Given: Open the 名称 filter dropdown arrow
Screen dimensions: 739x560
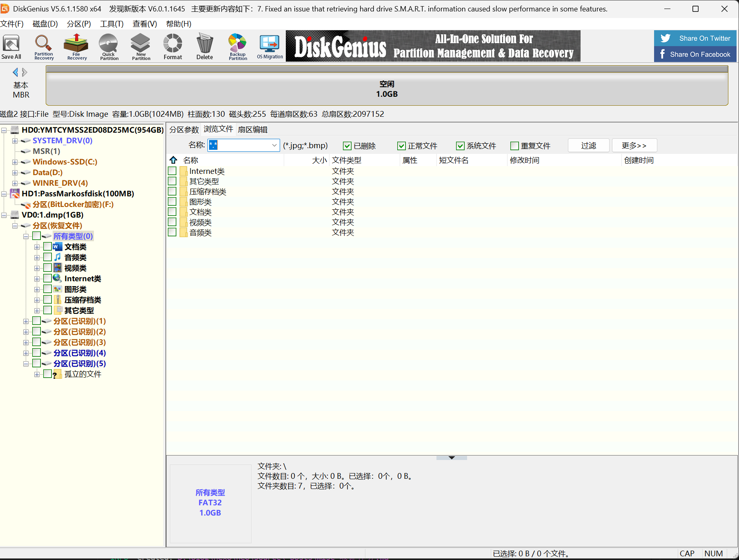Looking at the screenshot, I should [274, 145].
